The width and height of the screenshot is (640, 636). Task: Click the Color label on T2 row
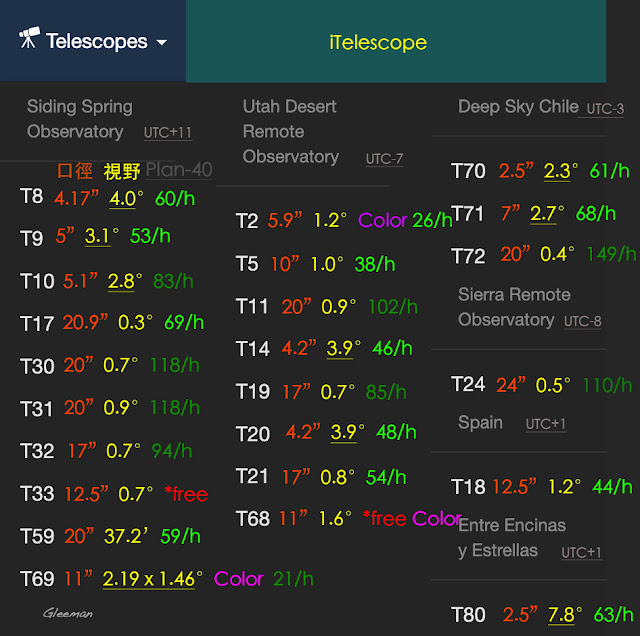(x=382, y=220)
